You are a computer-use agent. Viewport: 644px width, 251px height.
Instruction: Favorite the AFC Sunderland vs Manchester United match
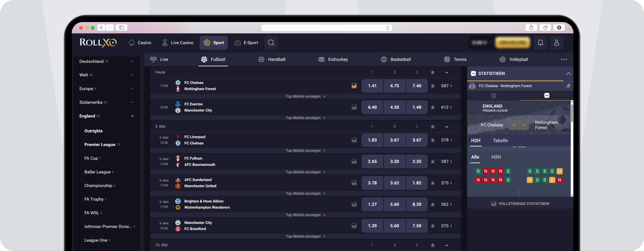[x=433, y=183]
